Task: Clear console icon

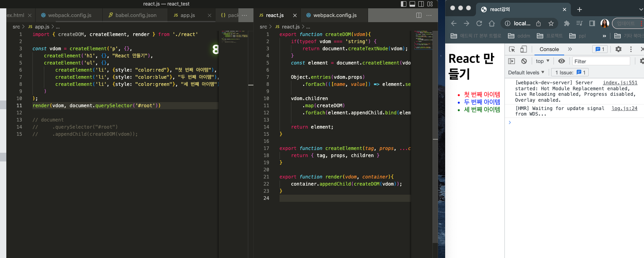Action: [x=524, y=61]
